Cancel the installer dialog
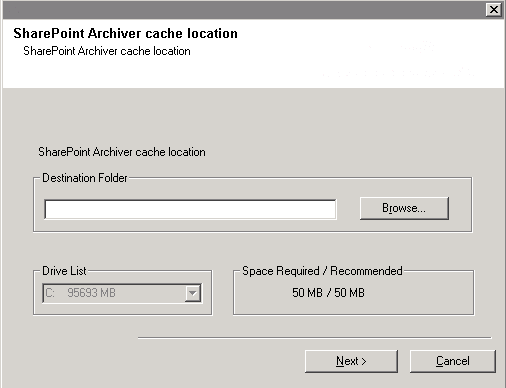Screen dimensions: 506x388 coord(453,361)
